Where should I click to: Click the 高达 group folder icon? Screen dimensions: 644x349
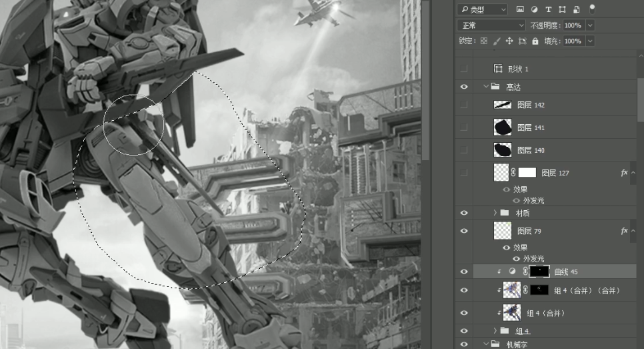(x=495, y=87)
